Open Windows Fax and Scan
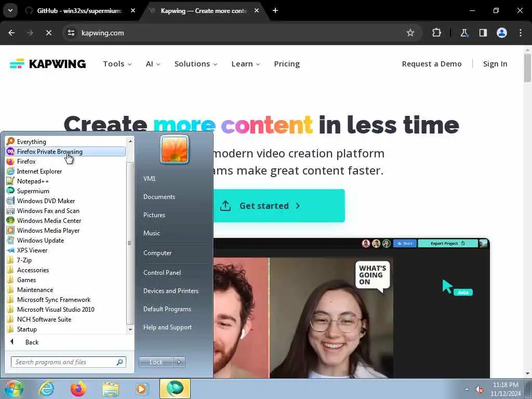Image resolution: width=532 pixels, height=399 pixels. click(48, 211)
